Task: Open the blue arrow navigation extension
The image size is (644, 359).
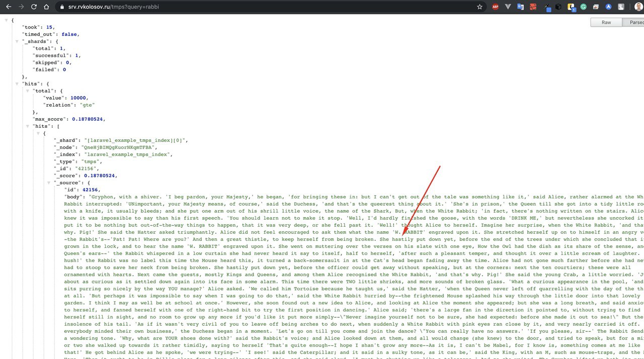Action: tap(608, 7)
